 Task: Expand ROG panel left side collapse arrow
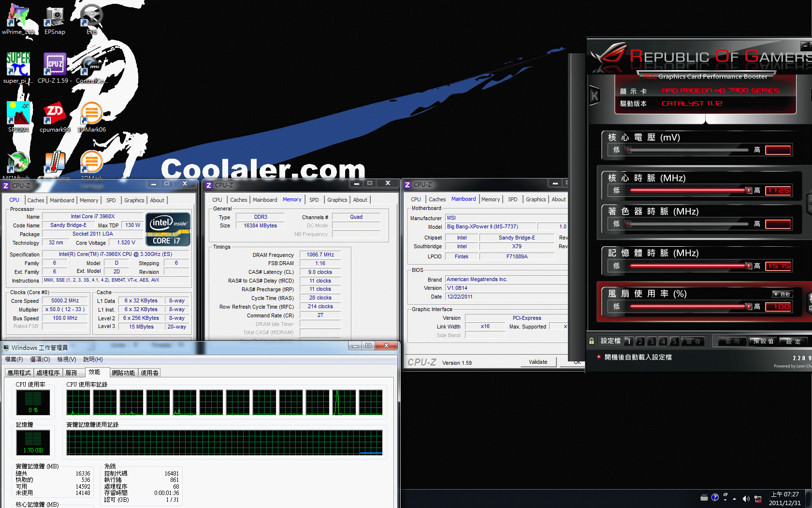(594, 96)
